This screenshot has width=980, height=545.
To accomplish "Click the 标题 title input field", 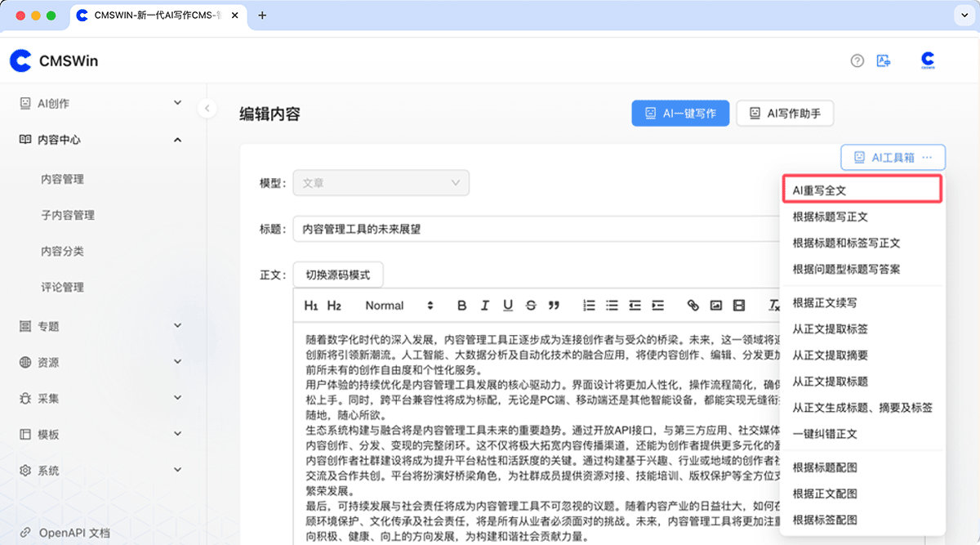I will click(531, 230).
